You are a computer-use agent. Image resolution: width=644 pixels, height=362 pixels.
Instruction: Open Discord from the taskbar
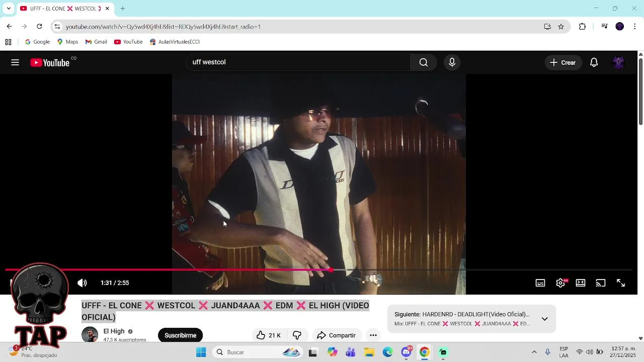(406, 352)
